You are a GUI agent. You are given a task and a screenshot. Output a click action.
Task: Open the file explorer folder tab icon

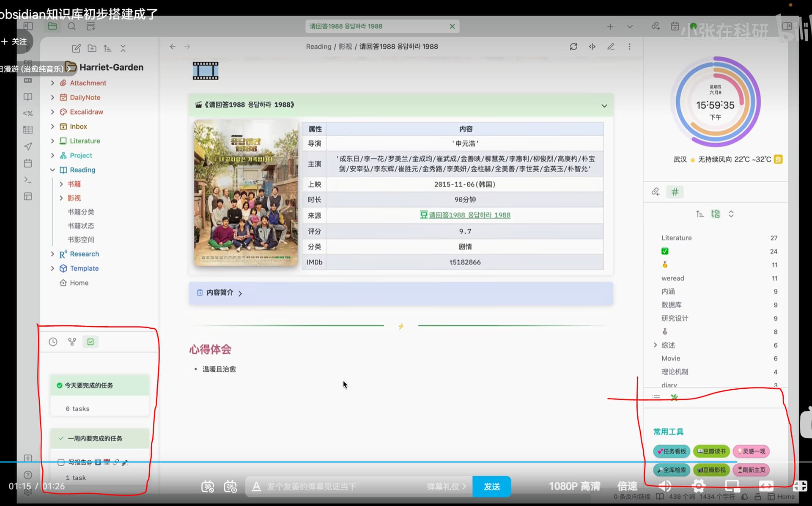(x=52, y=26)
